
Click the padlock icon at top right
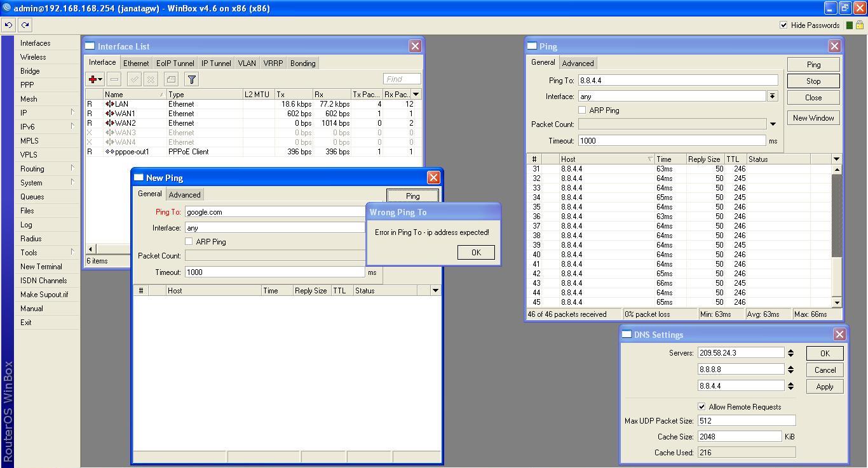860,25
